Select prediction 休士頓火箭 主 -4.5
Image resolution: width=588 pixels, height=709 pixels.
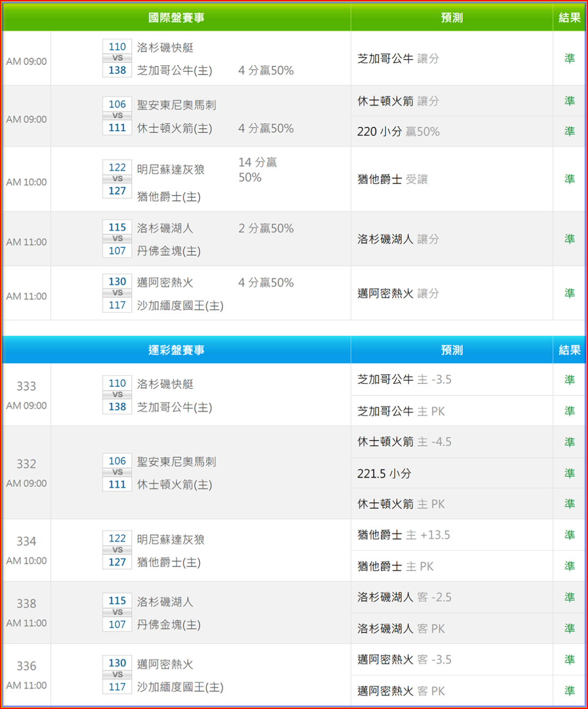click(404, 442)
